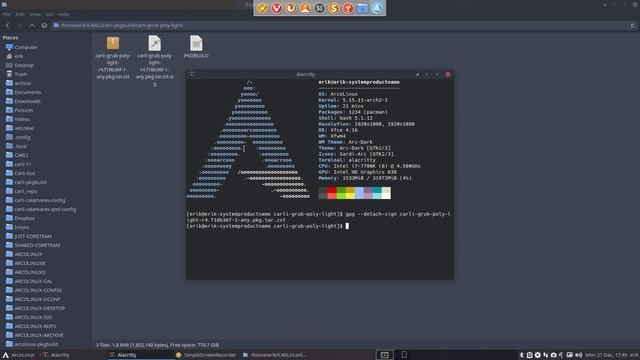Go to parent folder arrow

31,25
